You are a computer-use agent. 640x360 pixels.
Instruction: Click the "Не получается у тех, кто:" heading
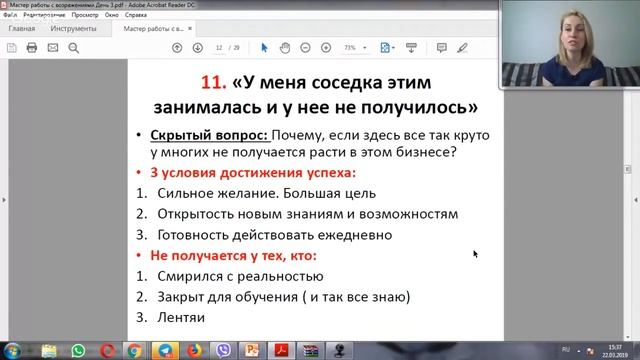tap(233, 256)
